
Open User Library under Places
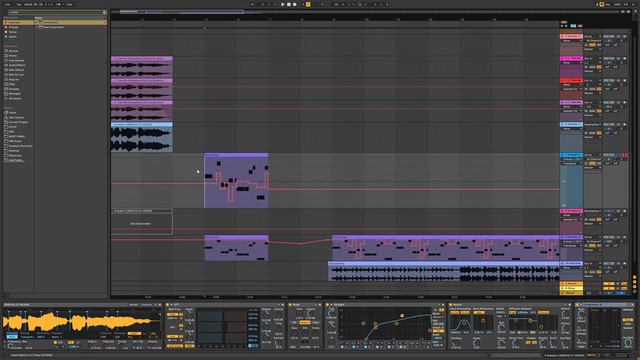[x=16, y=118]
